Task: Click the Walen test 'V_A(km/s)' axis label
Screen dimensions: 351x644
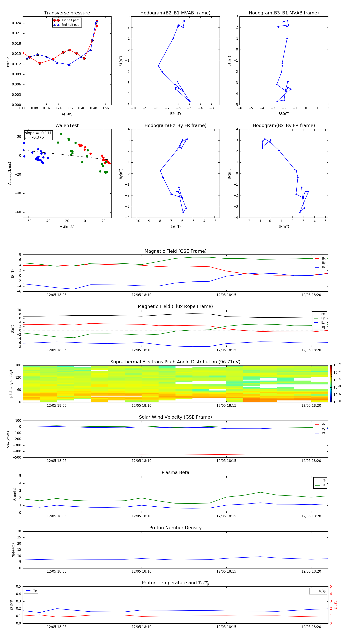Action: 67,227
